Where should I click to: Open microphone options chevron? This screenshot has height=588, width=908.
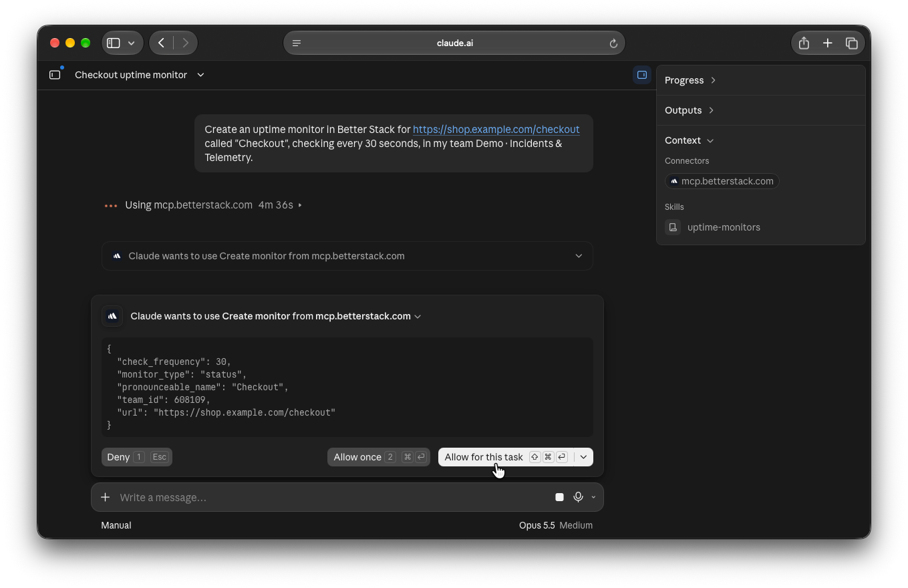coord(593,497)
